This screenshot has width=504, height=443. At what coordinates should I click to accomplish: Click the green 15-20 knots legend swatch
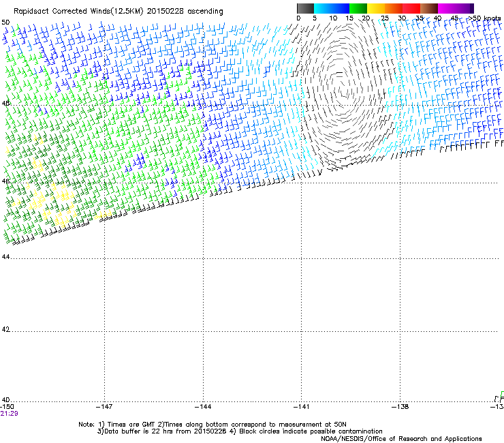click(358, 8)
